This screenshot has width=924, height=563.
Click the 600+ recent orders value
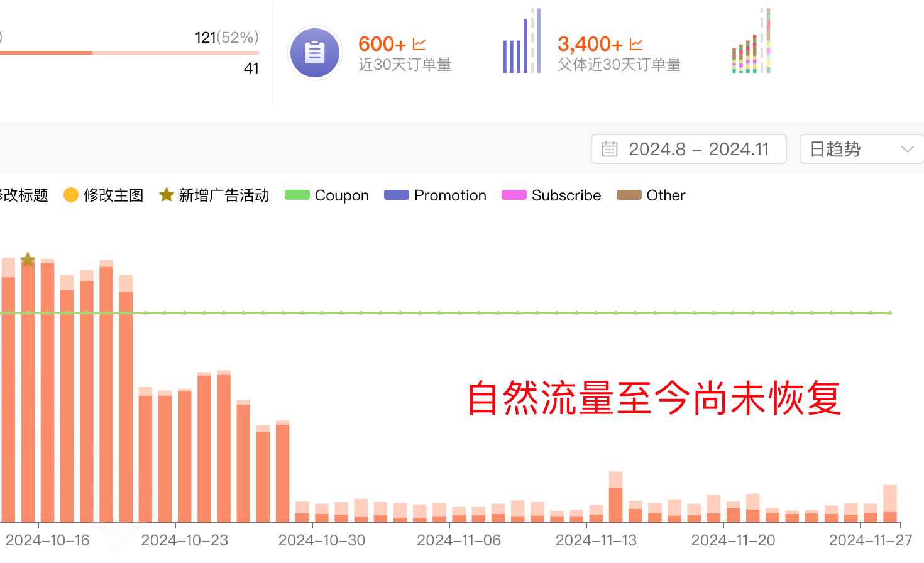tap(382, 44)
